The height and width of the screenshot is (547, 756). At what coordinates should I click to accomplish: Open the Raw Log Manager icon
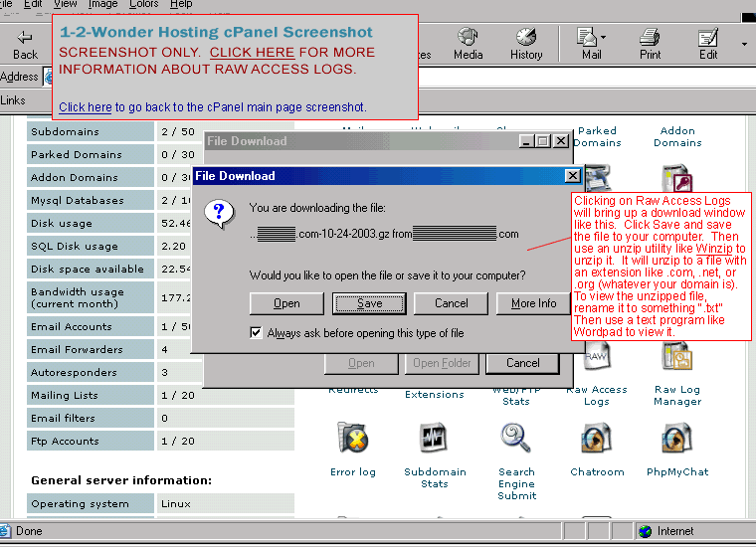[x=677, y=357]
